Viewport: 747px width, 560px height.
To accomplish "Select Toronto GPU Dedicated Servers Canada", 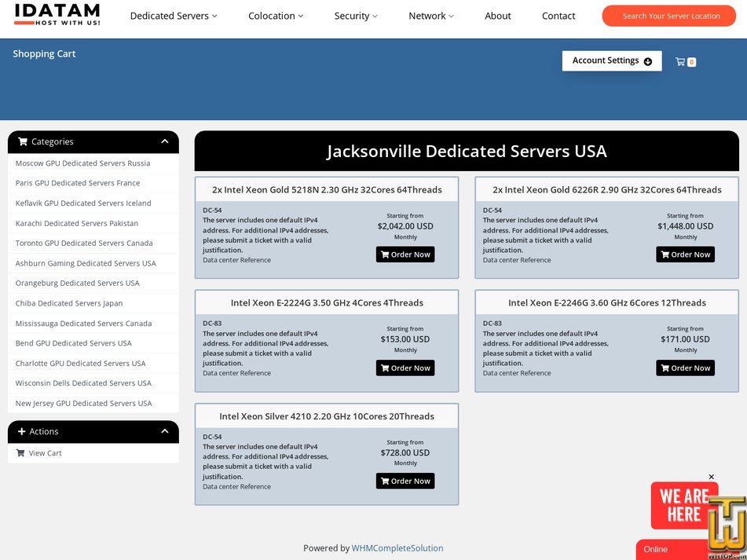I will (x=84, y=243).
